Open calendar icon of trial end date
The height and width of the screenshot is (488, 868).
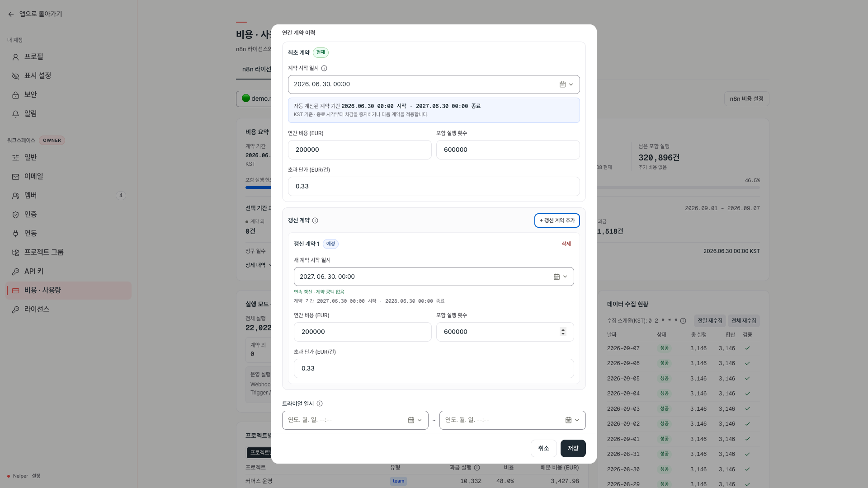click(x=568, y=420)
